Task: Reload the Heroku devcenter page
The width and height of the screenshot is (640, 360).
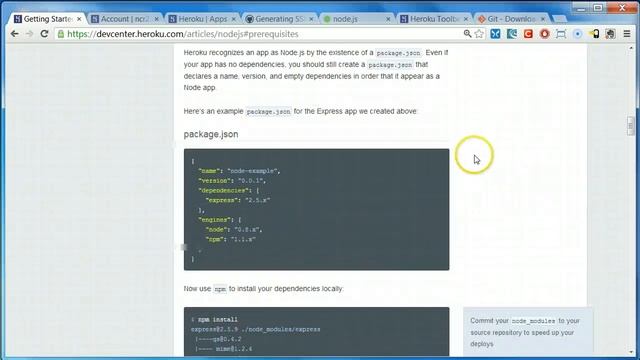Action: pyautogui.click(x=44, y=34)
